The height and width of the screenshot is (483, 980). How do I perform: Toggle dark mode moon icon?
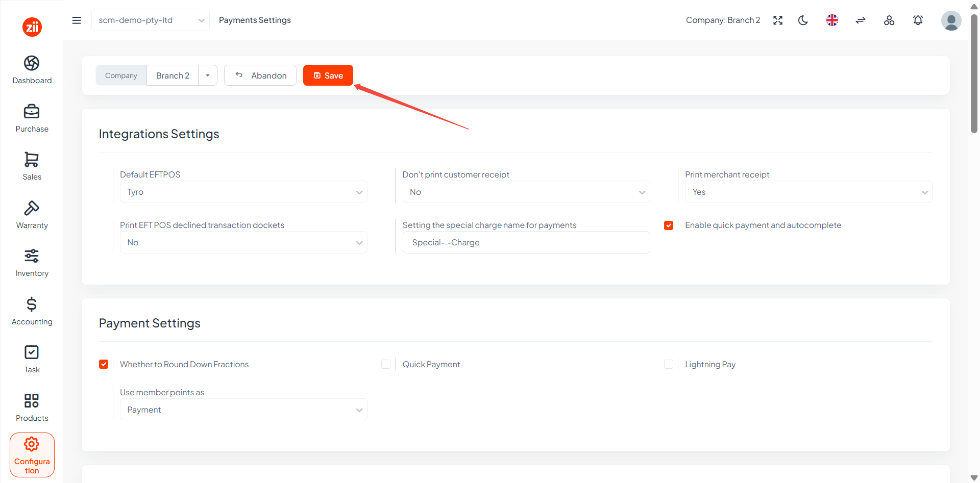(x=803, y=20)
